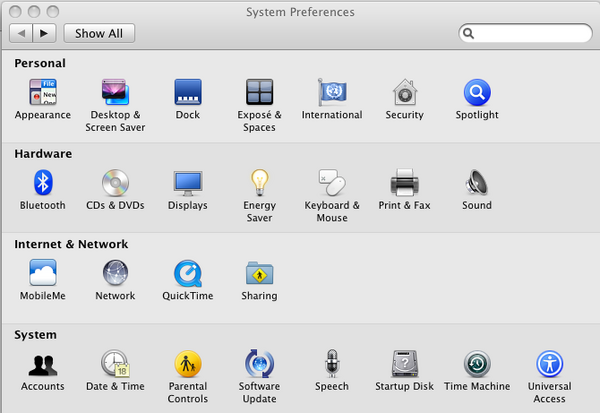Open the Sharing folder preferences
The image size is (600, 413).
click(259, 273)
